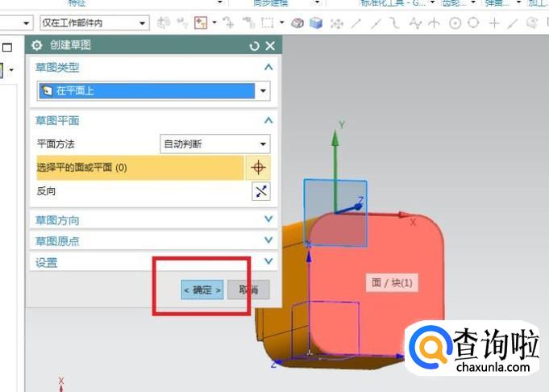549x392 pixels.
Task: Click the greyed second selection icon with arrows
Action: pos(182,23)
